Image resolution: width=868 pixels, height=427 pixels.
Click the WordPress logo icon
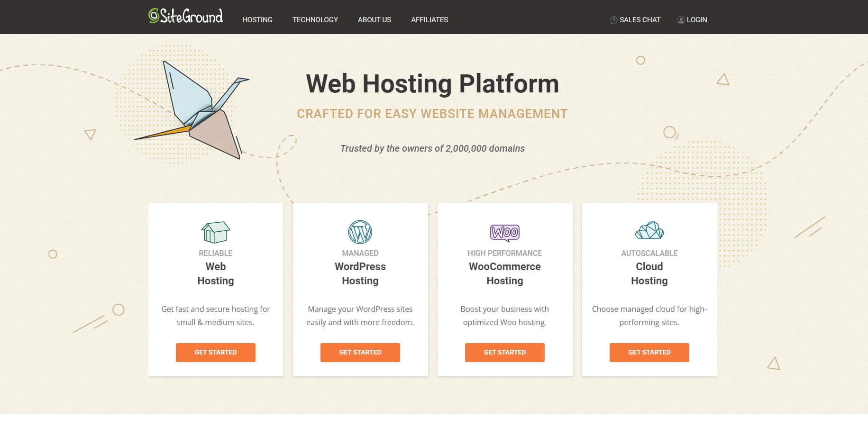pyautogui.click(x=360, y=232)
